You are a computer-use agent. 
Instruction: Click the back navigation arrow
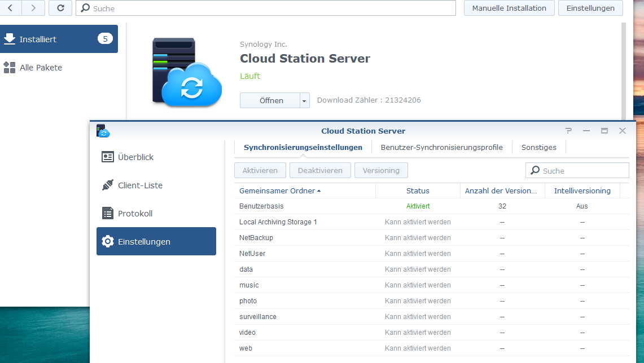click(10, 8)
